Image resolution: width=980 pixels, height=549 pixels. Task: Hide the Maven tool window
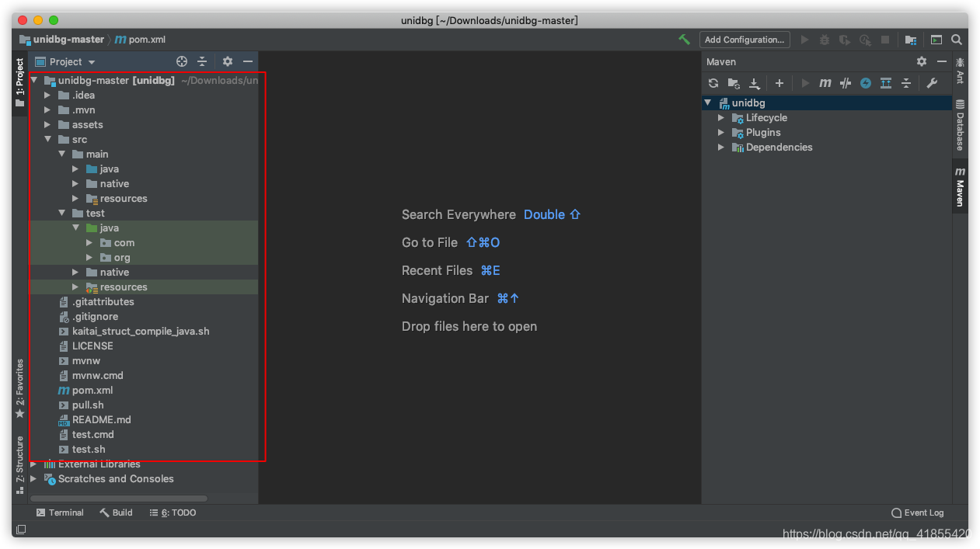(942, 61)
